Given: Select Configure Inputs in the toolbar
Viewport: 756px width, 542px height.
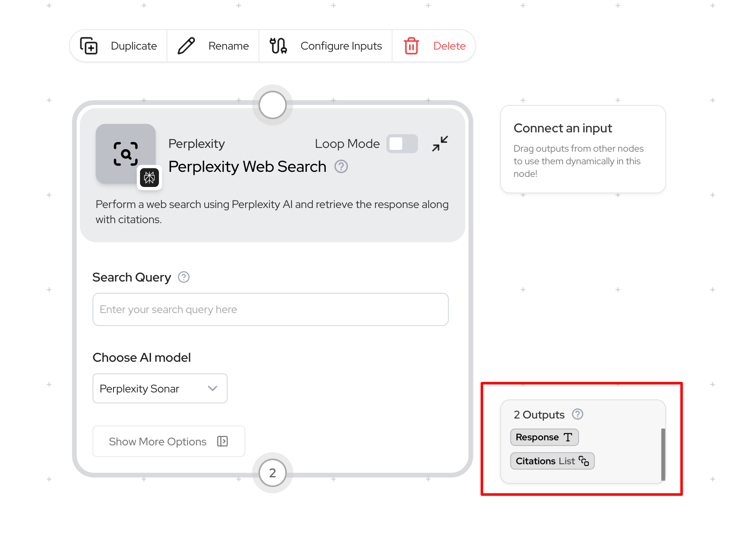Looking at the screenshot, I should tap(326, 46).
